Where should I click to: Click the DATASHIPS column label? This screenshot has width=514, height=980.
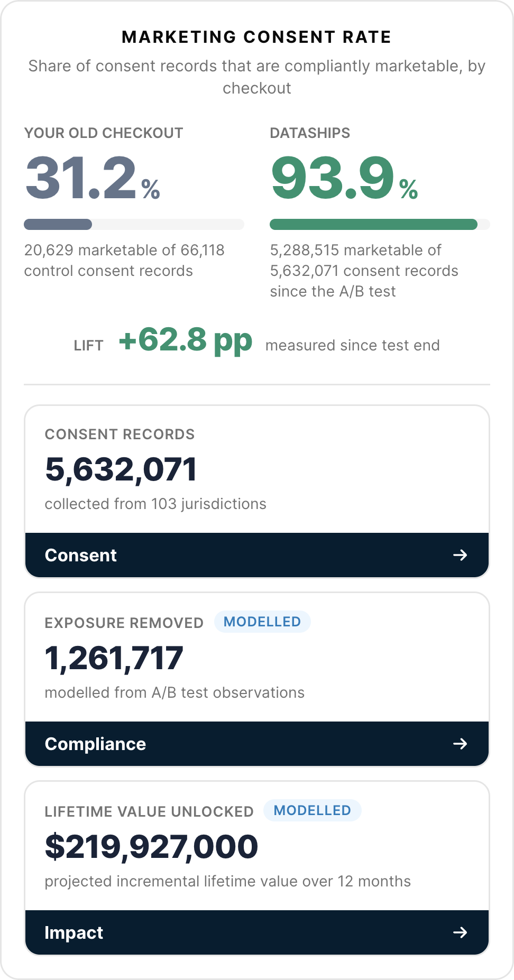point(310,133)
